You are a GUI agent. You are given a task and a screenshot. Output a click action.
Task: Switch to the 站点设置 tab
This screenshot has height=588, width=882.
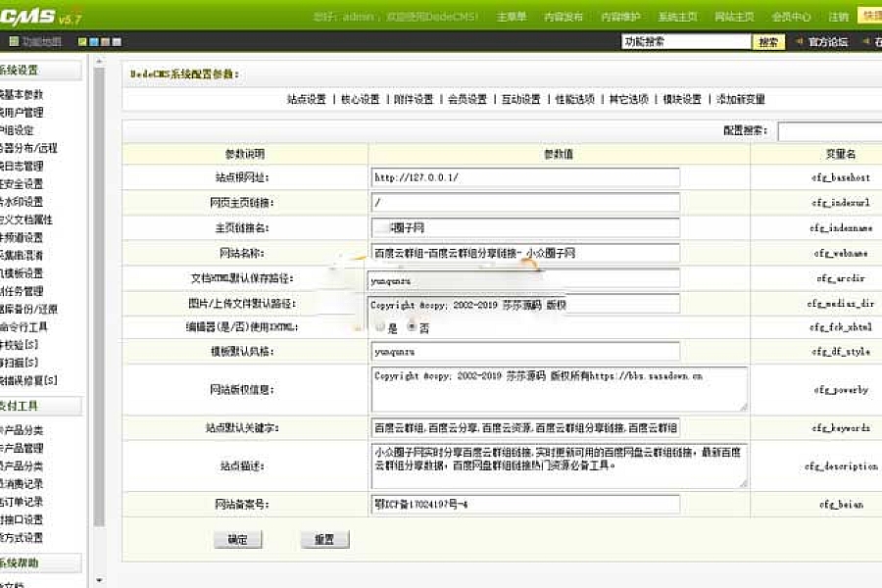click(307, 99)
